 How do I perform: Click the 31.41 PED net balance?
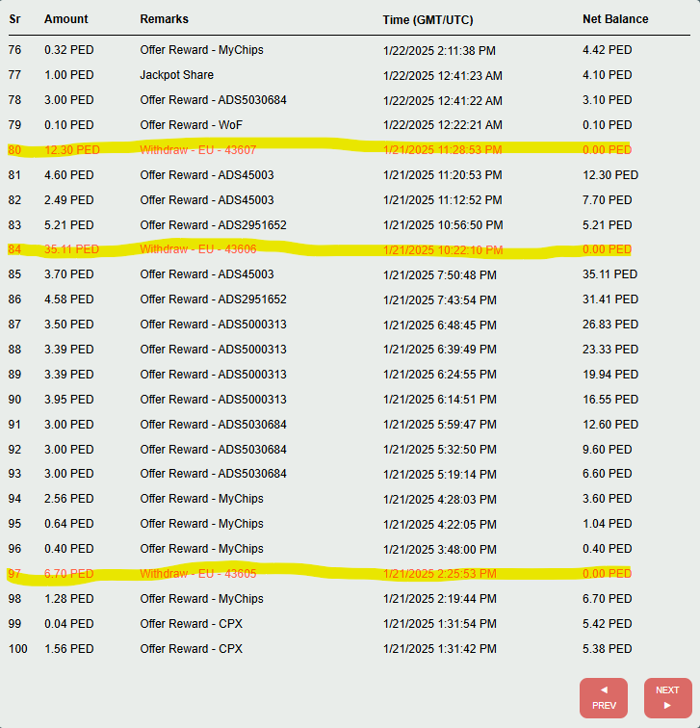pyautogui.click(x=610, y=299)
